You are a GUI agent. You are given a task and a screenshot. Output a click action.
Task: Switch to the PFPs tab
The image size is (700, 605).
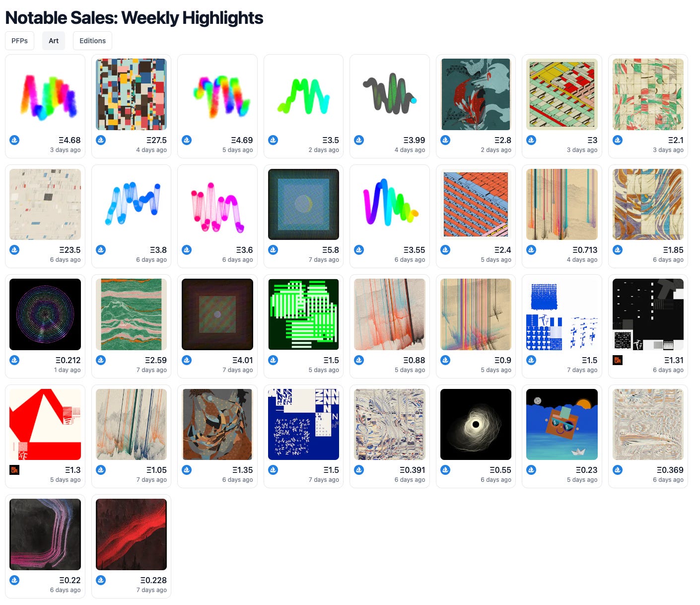[x=19, y=41]
